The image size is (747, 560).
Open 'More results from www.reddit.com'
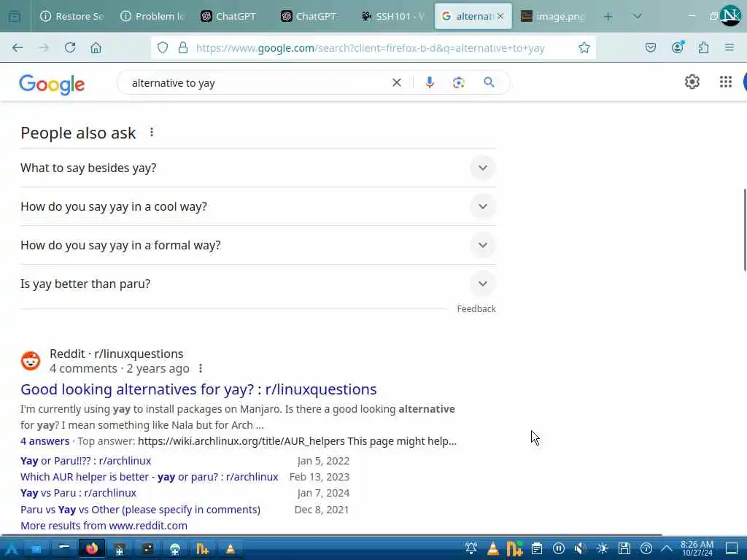tap(104, 526)
